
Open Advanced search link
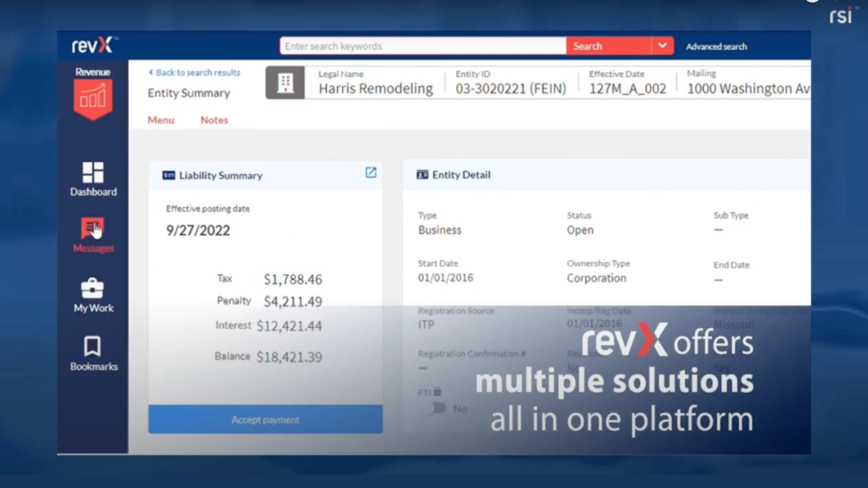point(716,47)
